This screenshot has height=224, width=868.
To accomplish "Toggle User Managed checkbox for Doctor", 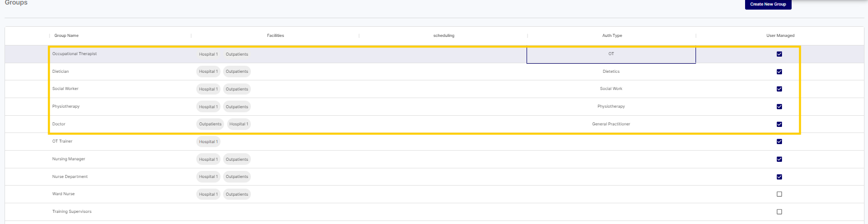I will pyautogui.click(x=779, y=124).
